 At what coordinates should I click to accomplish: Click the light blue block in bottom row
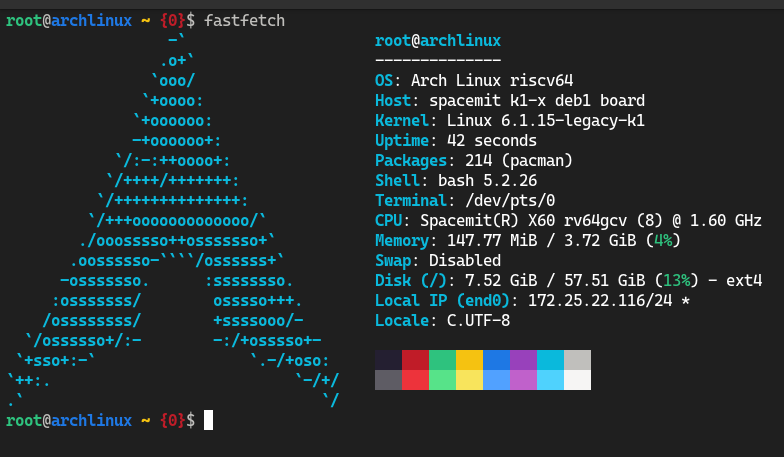[496, 380]
